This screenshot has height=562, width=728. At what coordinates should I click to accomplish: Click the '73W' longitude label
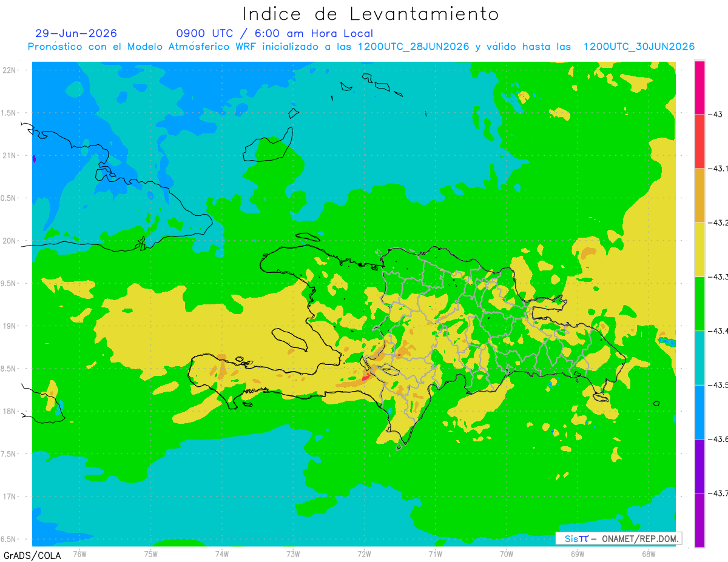[293, 554]
